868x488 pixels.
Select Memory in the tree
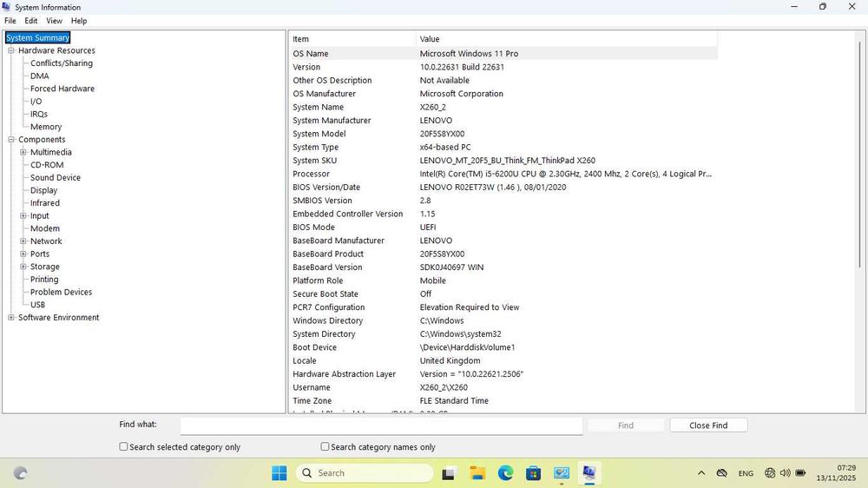46,127
